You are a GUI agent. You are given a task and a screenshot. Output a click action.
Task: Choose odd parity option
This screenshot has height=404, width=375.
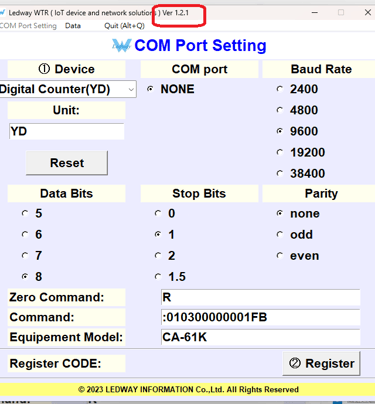click(x=280, y=234)
